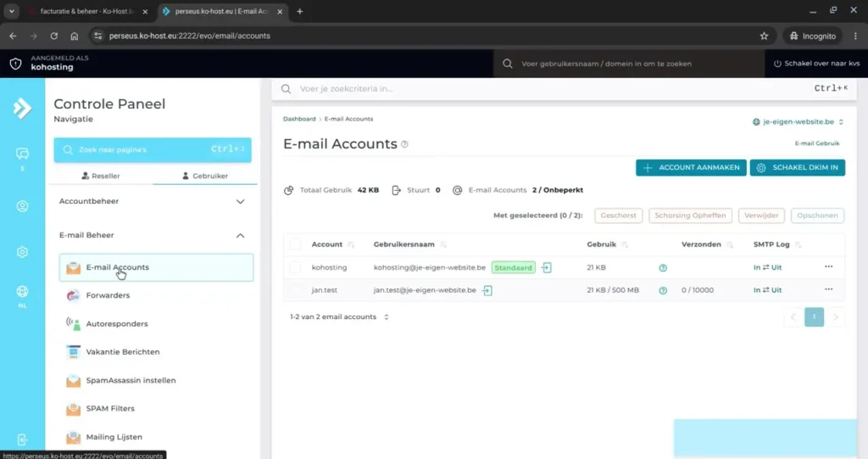Log in to webmail for jan.test account

click(487, 290)
